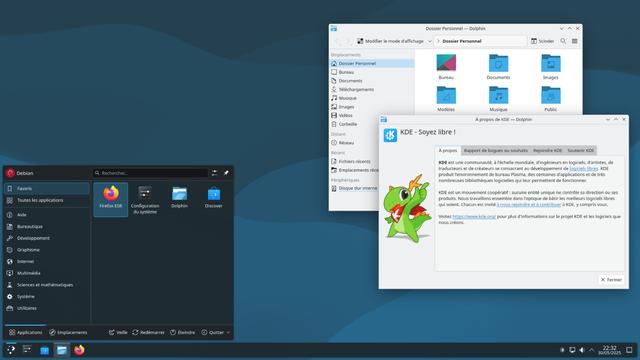Open the Multimédia category
This screenshot has width=640, height=360.
tap(47, 273)
